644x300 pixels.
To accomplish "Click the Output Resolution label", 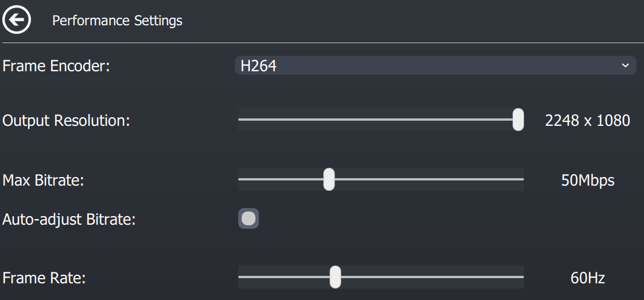I will [x=67, y=121].
